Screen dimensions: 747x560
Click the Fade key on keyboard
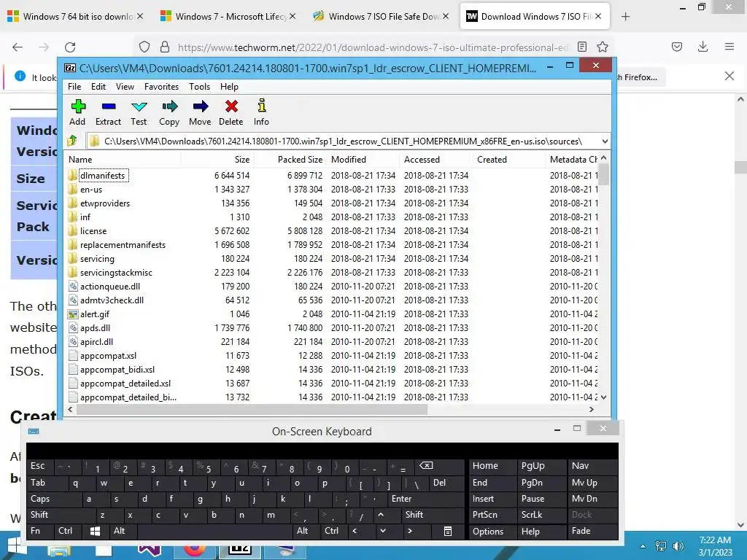pos(592,532)
